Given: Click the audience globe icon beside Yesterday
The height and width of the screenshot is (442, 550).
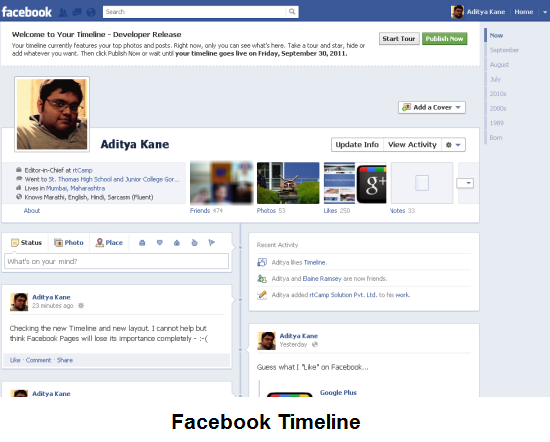Looking at the screenshot, I should coord(315,344).
